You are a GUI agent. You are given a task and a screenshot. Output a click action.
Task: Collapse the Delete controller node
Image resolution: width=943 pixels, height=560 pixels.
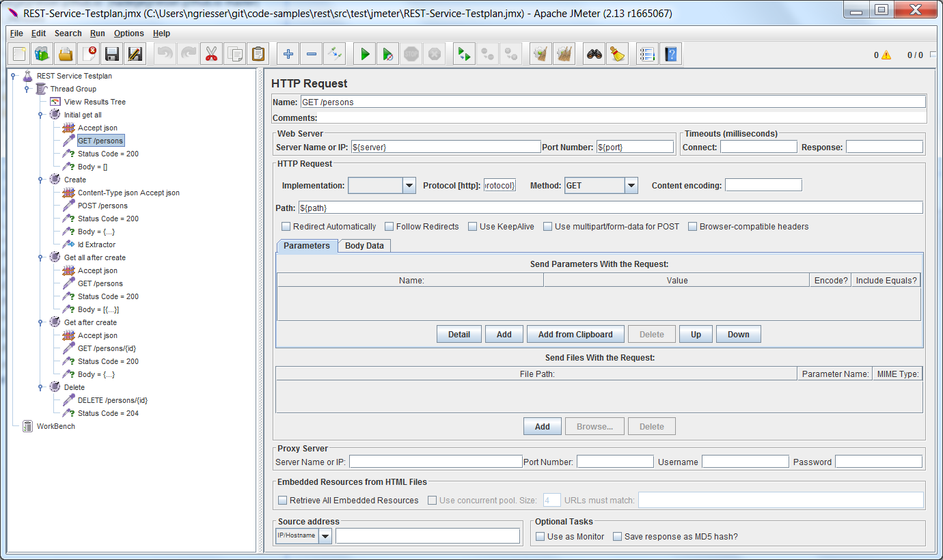click(x=40, y=387)
